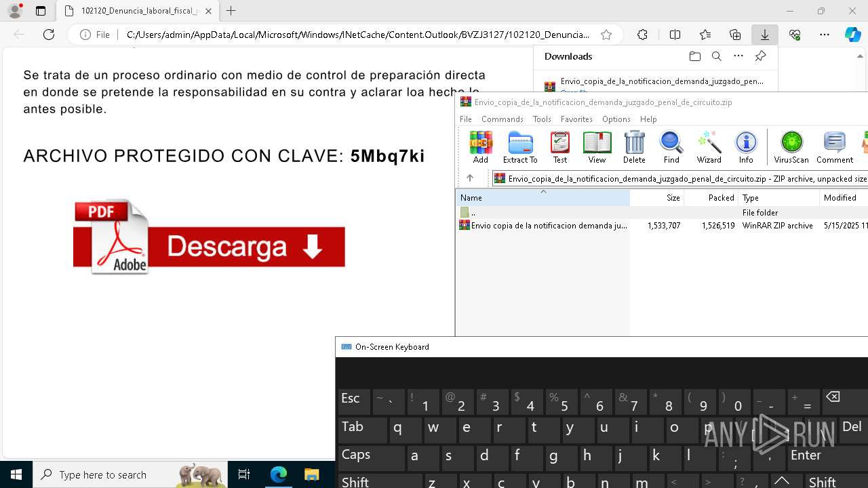The height and width of the screenshot is (488, 868).
Task: Click the password text 5Mbq7ki
Action: pos(387,156)
